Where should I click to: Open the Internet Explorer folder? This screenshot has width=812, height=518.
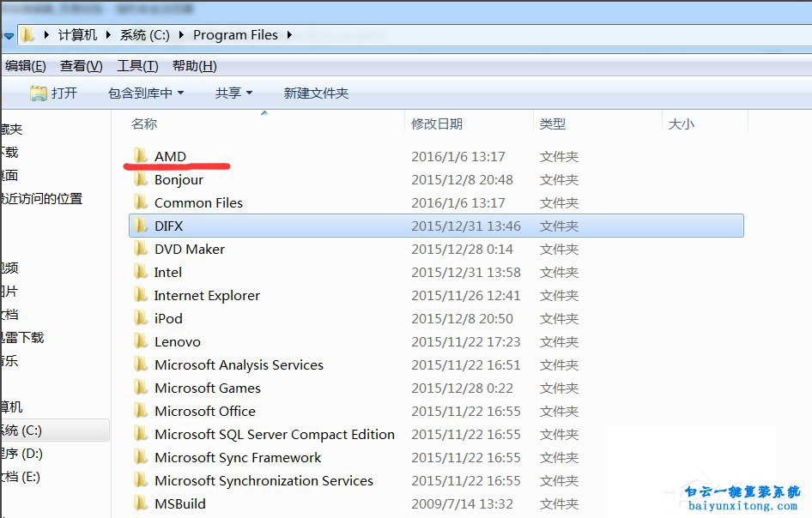click(206, 295)
